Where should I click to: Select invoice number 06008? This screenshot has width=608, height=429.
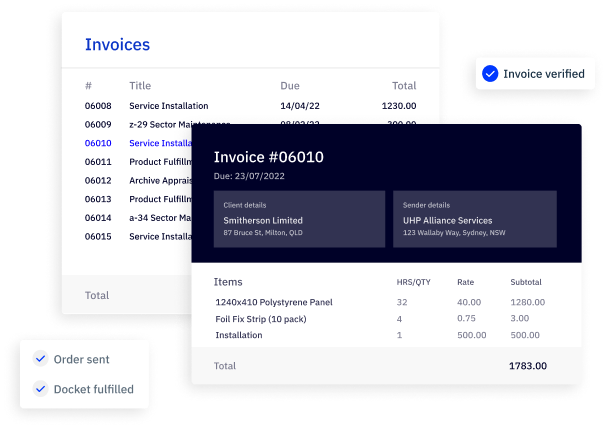click(x=98, y=106)
